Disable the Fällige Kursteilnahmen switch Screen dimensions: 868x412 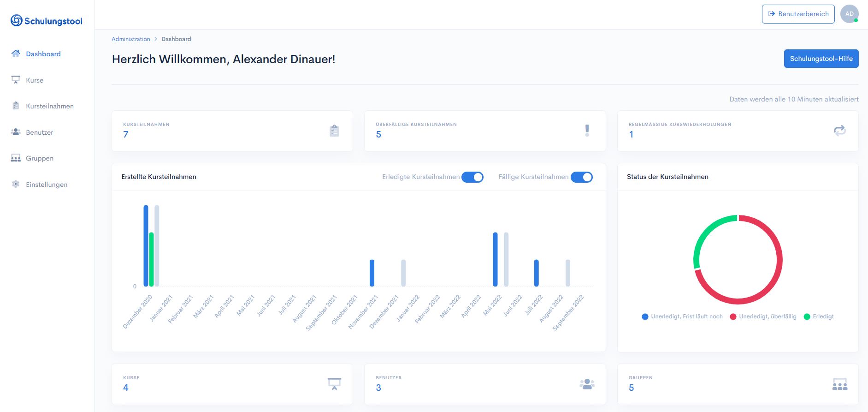click(582, 177)
